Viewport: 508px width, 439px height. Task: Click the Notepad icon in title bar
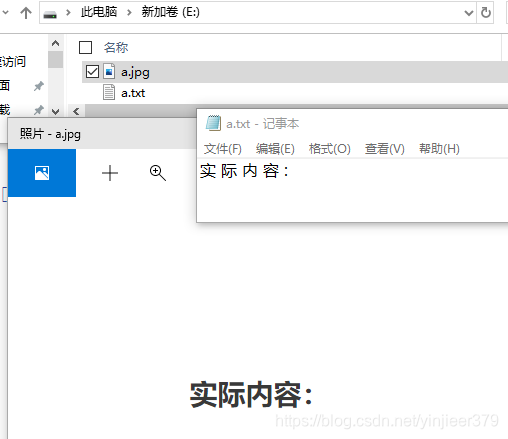[213, 123]
